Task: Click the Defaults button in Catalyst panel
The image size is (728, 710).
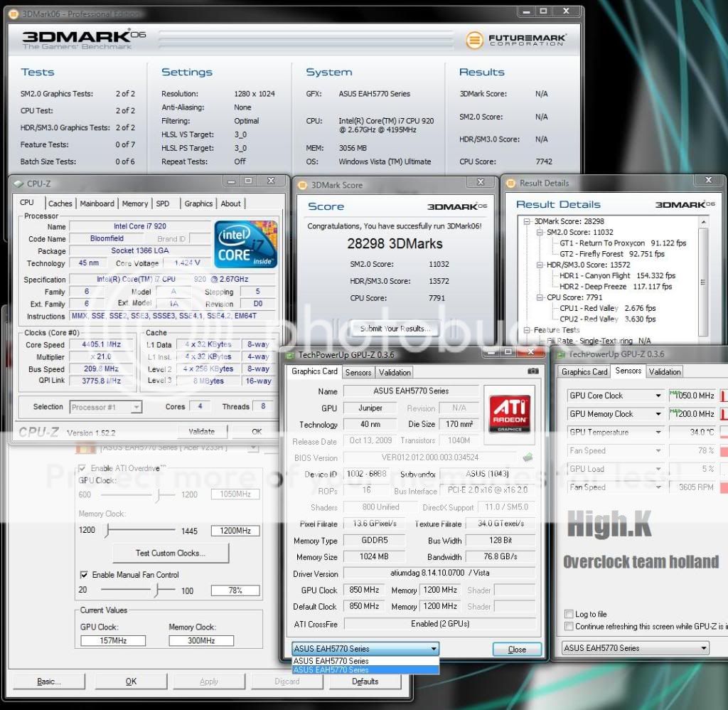Action: tap(365, 682)
